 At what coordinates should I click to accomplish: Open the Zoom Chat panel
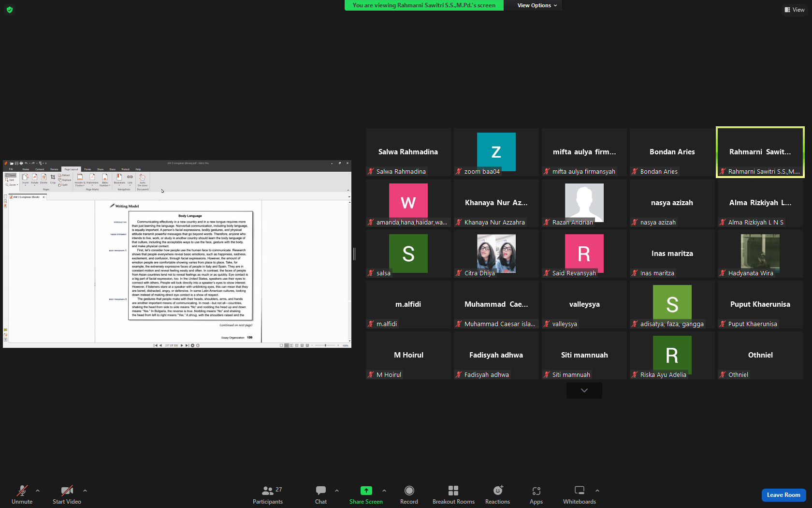pyautogui.click(x=321, y=495)
